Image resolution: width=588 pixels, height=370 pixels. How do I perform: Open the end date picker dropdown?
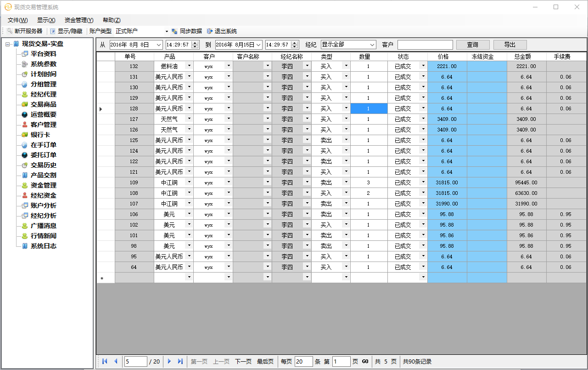click(258, 45)
